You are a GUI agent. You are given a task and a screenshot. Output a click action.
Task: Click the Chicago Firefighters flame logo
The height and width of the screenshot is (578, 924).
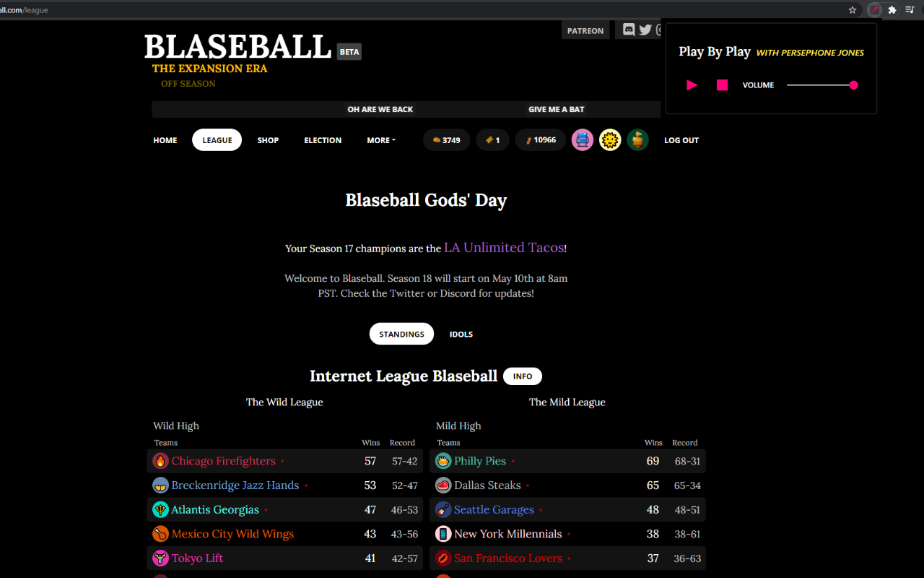160,461
